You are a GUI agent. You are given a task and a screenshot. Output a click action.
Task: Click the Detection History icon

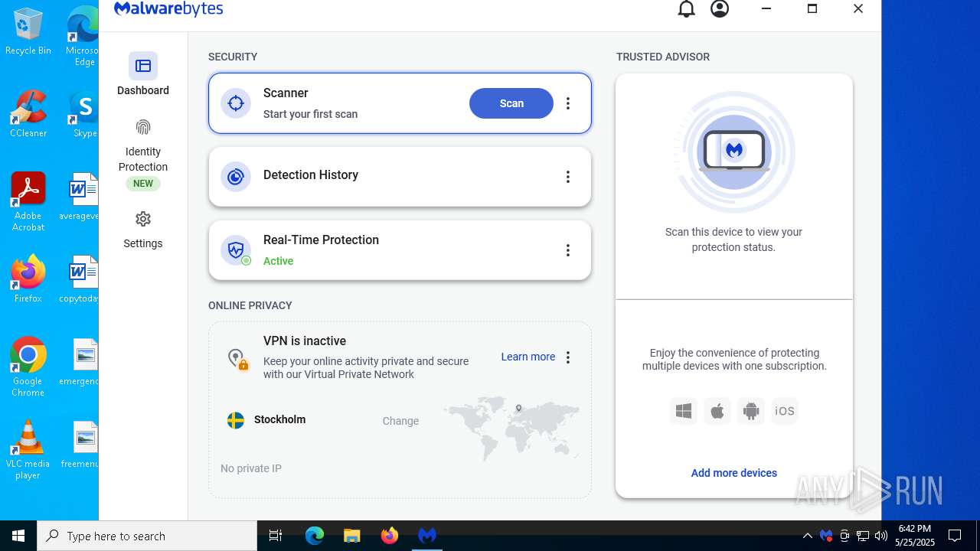pos(236,177)
